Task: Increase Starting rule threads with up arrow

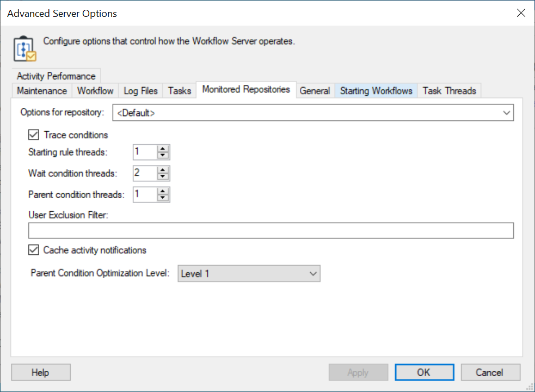Action: click(x=163, y=149)
